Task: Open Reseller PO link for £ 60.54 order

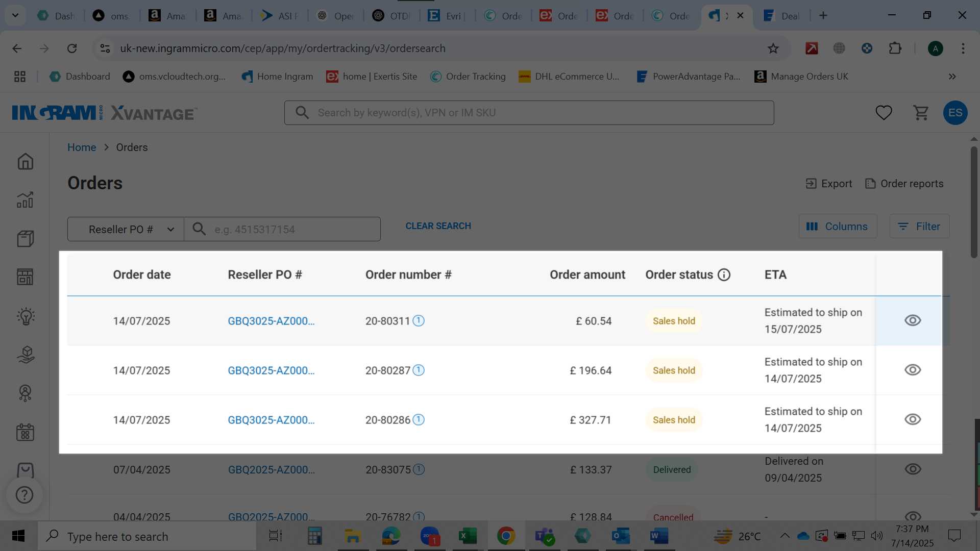Action: 271,321
